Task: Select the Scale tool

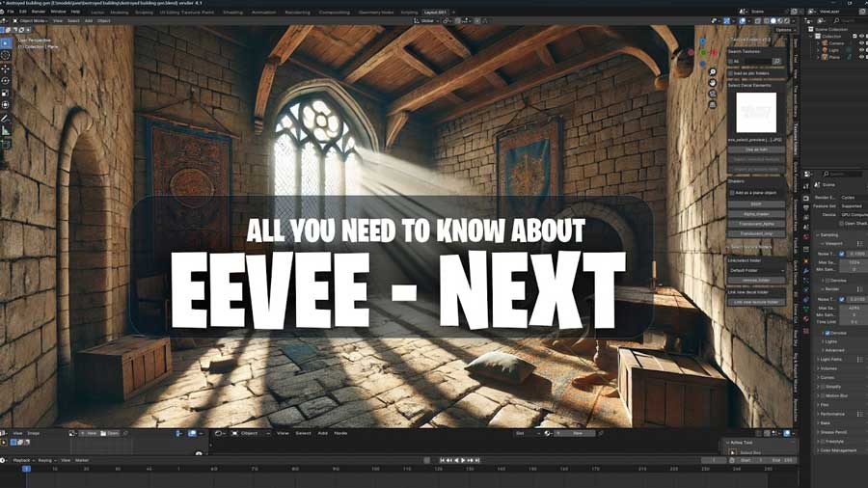Action: click(6, 93)
